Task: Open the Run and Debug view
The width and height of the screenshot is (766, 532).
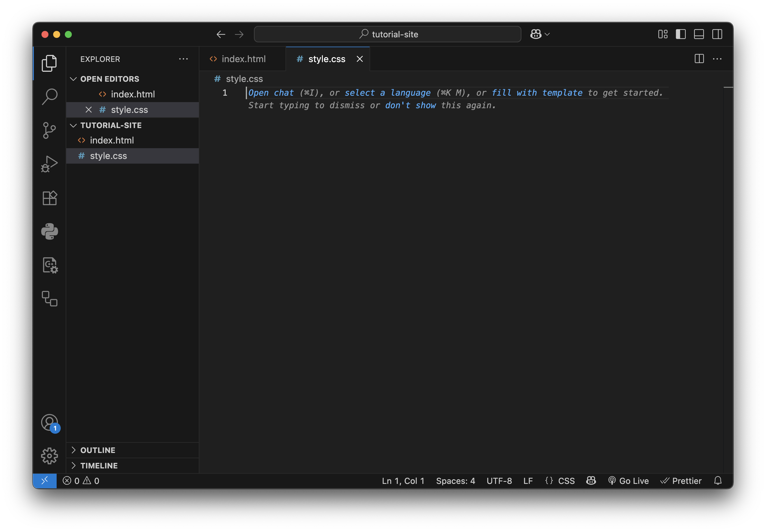Action: [x=49, y=164]
